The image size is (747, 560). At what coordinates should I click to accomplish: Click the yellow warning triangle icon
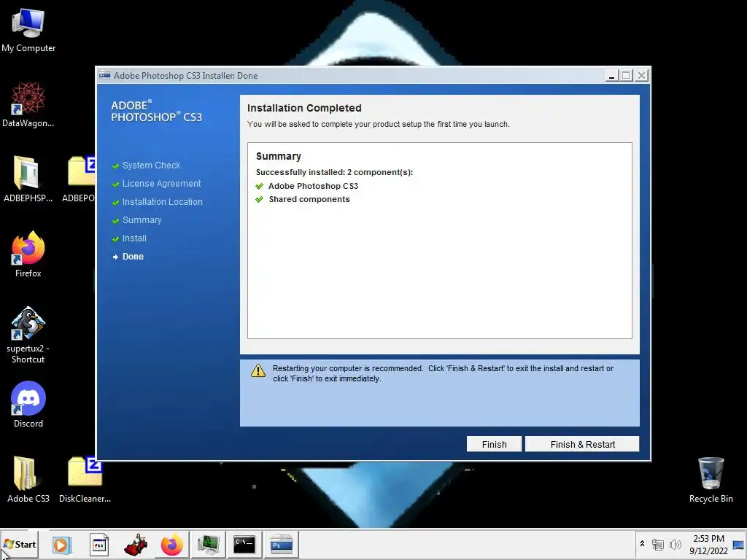coord(258,370)
